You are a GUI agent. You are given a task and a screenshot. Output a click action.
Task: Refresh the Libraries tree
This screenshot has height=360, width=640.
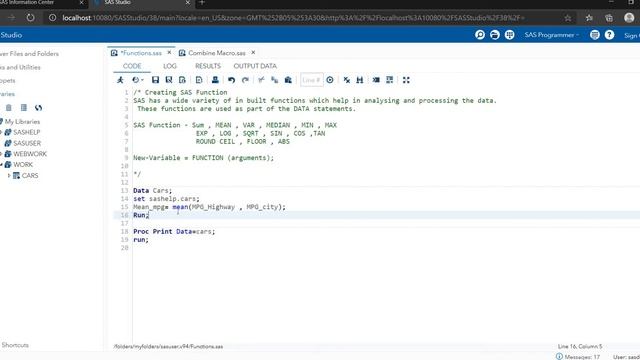[38, 108]
